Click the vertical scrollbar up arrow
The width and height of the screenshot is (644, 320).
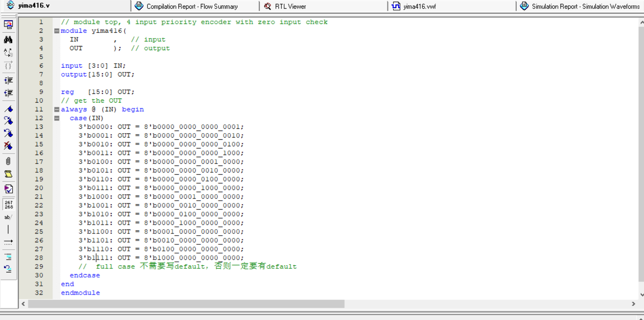[641, 23]
